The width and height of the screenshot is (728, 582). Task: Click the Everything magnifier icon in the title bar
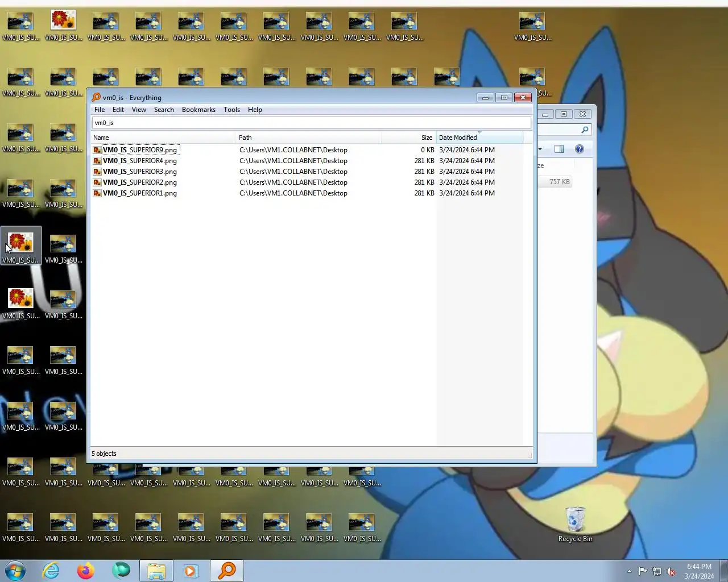coord(96,97)
